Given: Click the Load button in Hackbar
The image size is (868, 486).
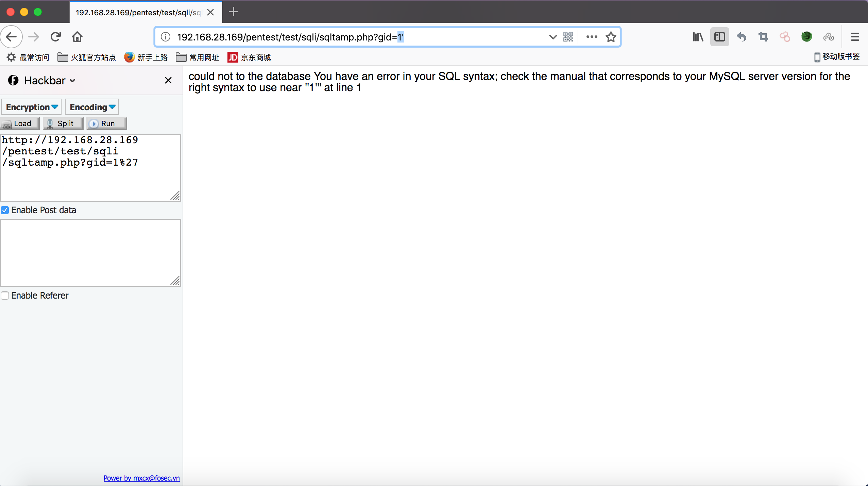Looking at the screenshot, I should (20, 123).
